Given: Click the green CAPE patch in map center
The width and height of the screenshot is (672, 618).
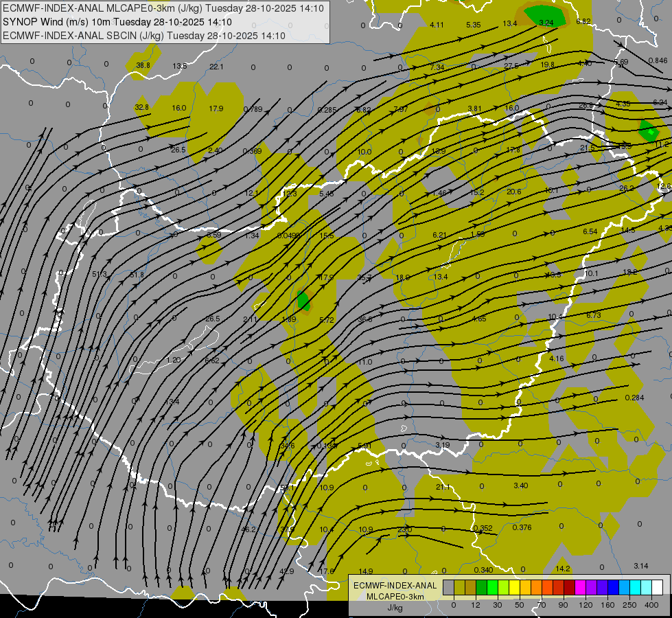Looking at the screenshot, I should pyautogui.click(x=303, y=301).
